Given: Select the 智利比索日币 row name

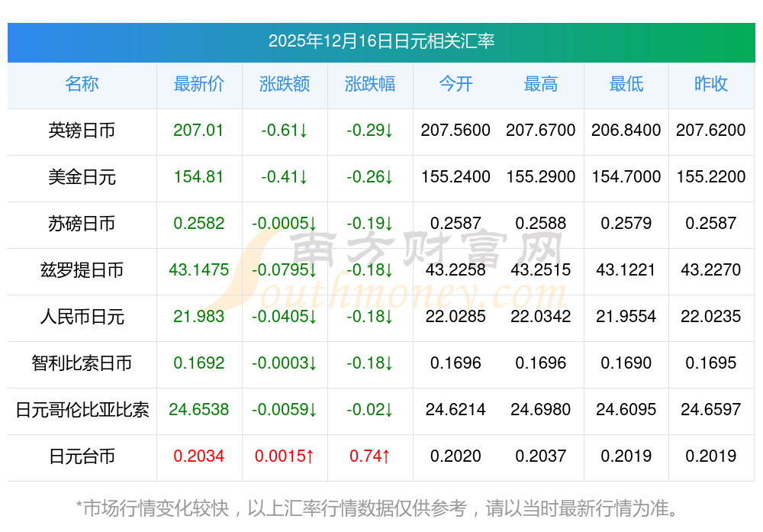Looking at the screenshot, I should [x=82, y=363].
